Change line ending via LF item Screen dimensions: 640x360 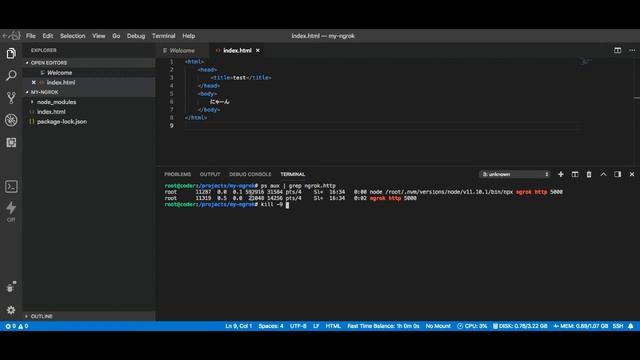pos(316,326)
